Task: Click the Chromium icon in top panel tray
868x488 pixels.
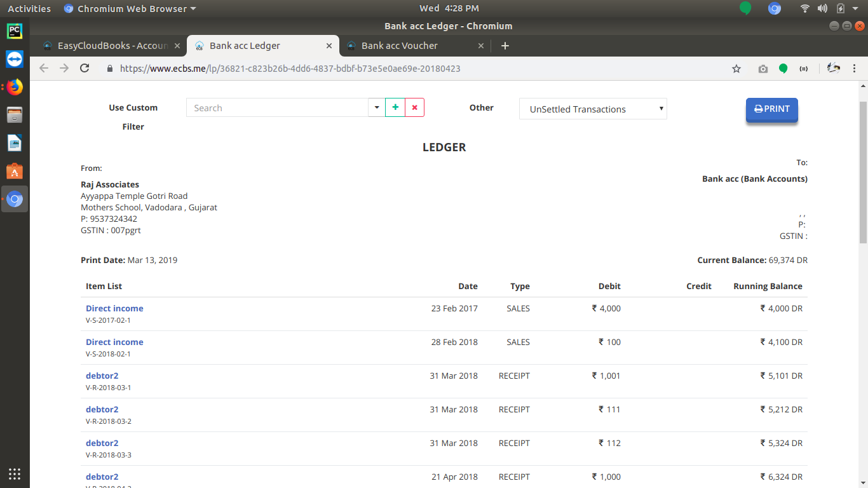Action: coord(774,8)
